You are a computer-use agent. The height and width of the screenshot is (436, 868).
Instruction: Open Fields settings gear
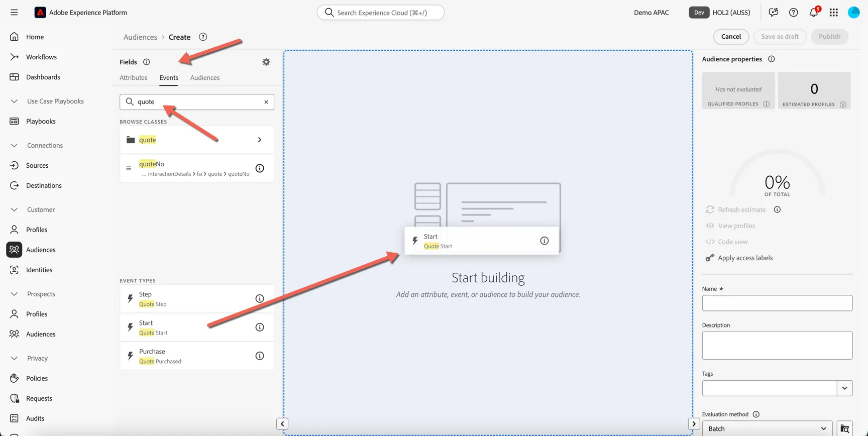(x=266, y=62)
